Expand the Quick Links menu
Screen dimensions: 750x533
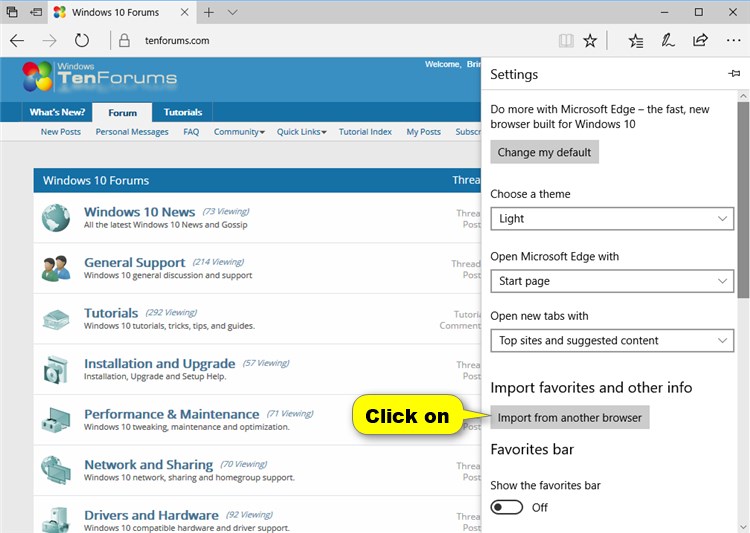(301, 132)
